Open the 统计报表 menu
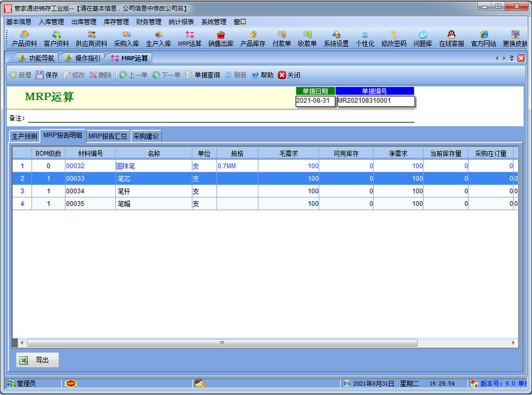The image size is (532, 395). coord(181,22)
